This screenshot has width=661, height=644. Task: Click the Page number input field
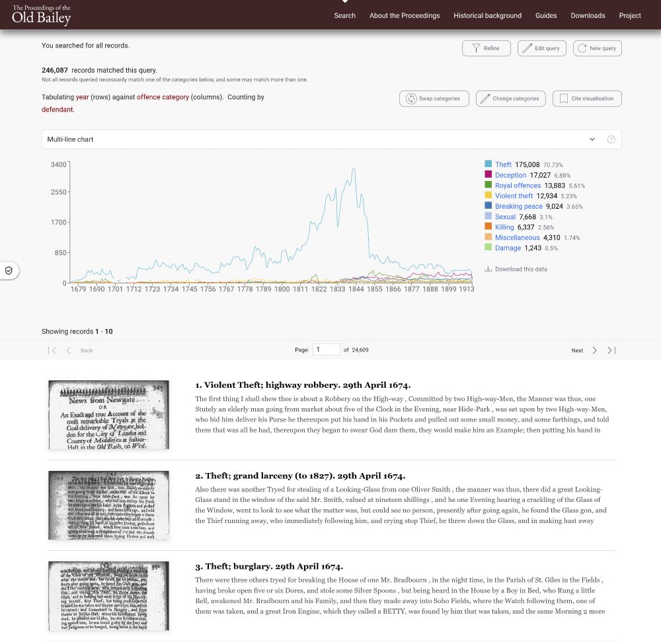tap(326, 349)
